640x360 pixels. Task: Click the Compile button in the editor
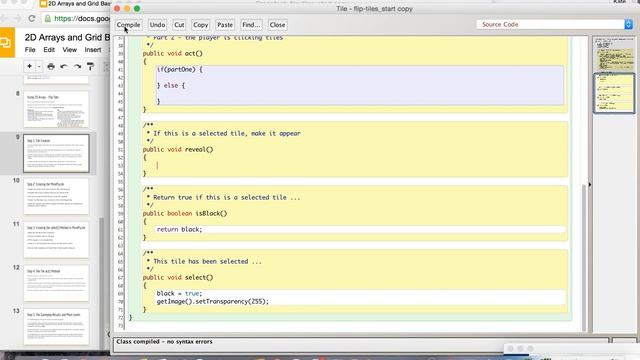pyautogui.click(x=128, y=25)
